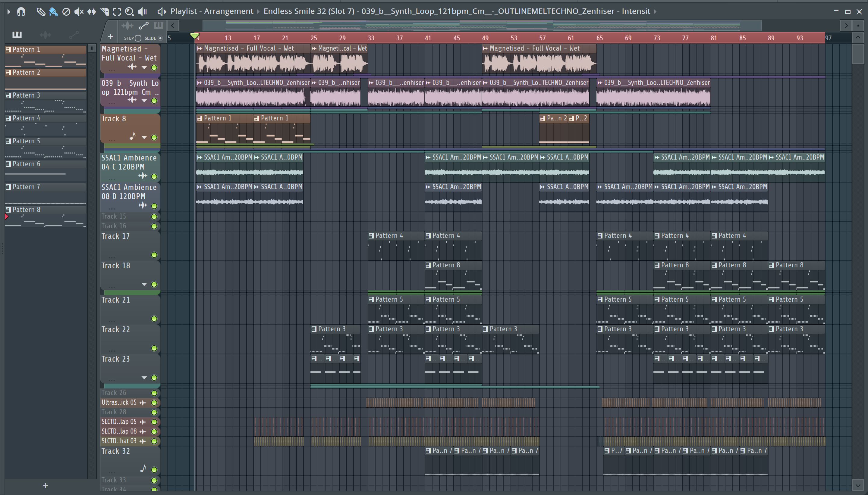Select the Slip tool
Image resolution: width=868 pixels, height=495 pixels.
pyautogui.click(x=92, y=11)
